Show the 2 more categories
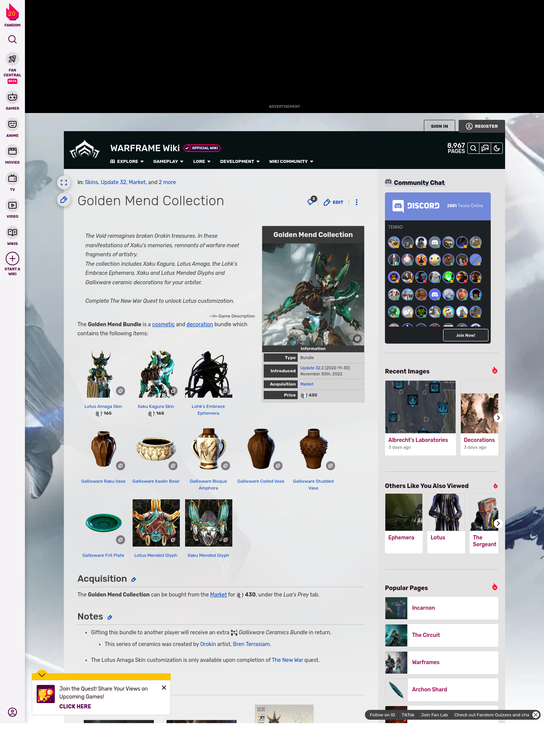The height and width of the screenshot is (756, 544). click(167, 182)
